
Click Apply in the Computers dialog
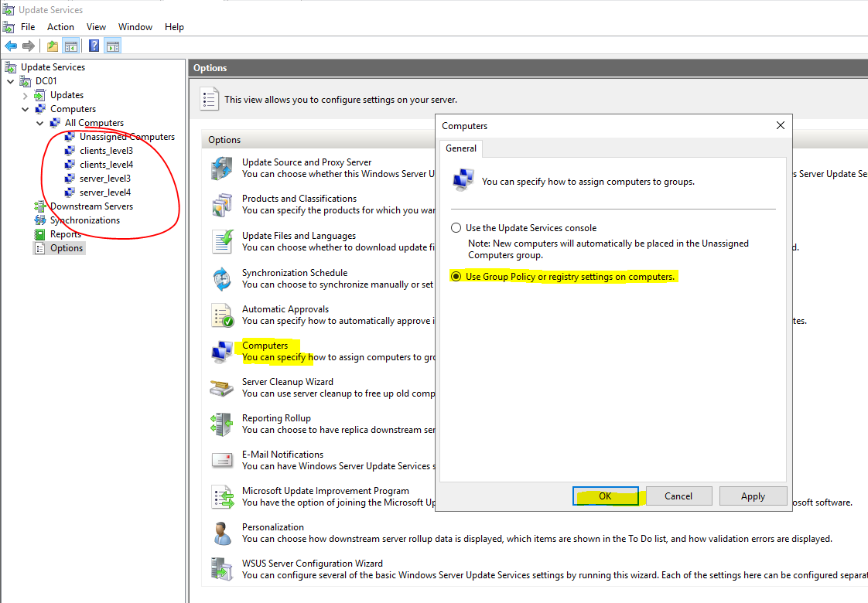[753, 496]
